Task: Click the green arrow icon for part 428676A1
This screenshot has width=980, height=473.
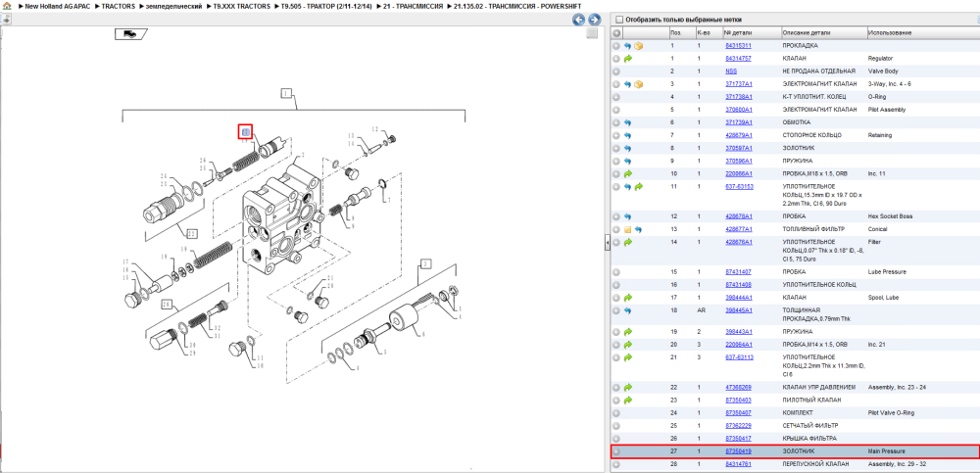Action: (x=628, y=242)
